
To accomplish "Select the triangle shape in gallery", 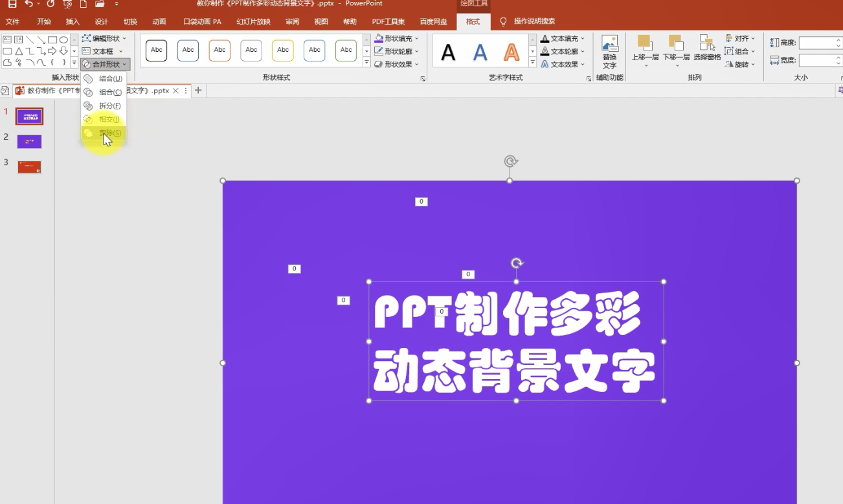I will point(19,51).
